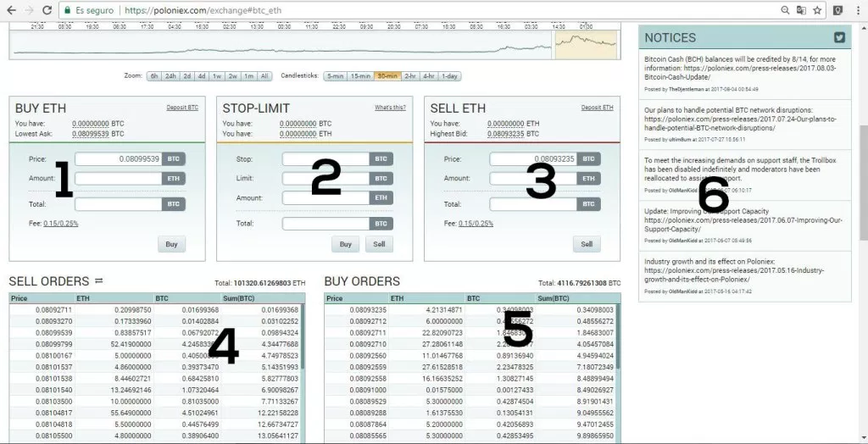Click the browser page vertical scrollbar
Viewport: 868px width, 444px height.
coord(864,183)
